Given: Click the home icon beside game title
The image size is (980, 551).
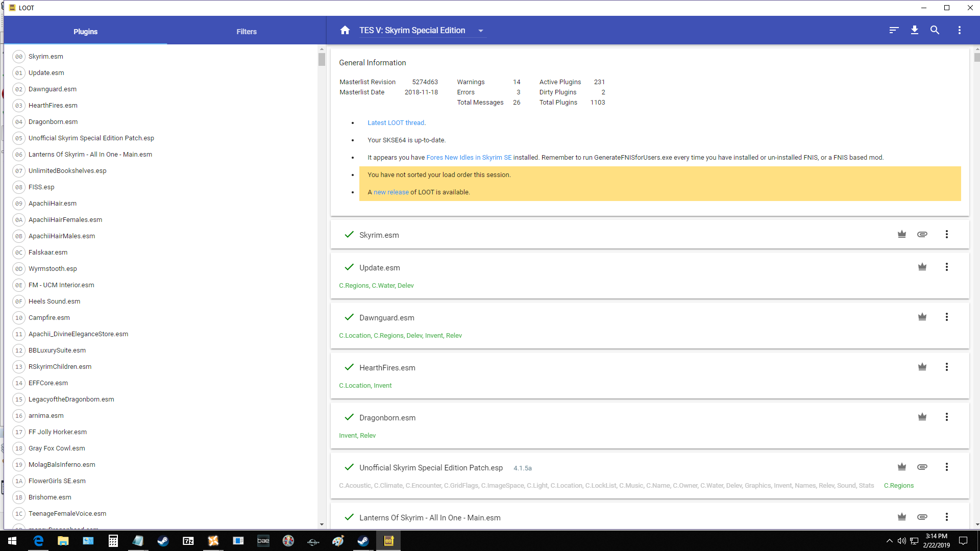Looking at the screenshot, I should [345, 31].
